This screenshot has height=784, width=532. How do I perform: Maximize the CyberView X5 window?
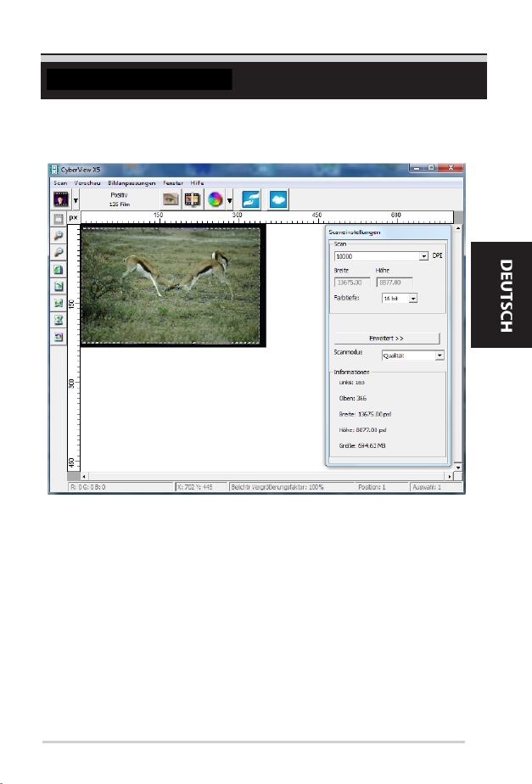(431, 168)
